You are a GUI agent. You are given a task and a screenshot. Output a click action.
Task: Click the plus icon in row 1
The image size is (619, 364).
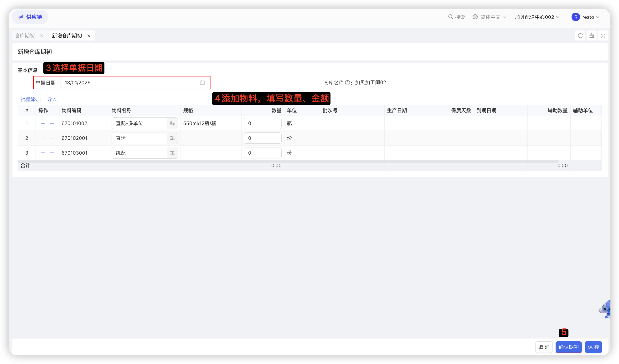click(43, 123)
